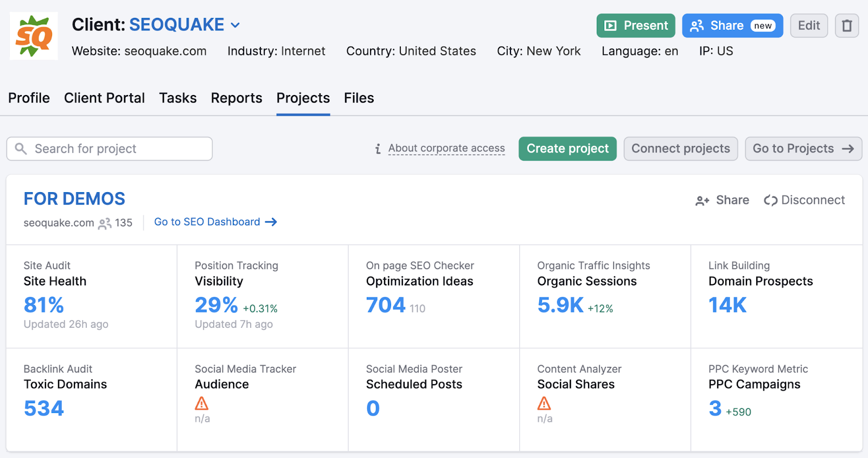Click the On page SEO Checker label
Screen dimensions: 868x458
420,265
